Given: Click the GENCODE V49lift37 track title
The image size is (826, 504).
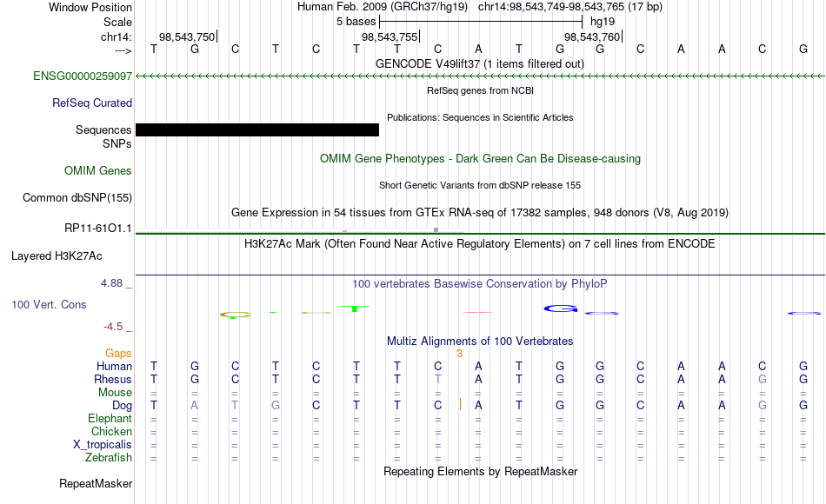Looking at the screenshot, I should (x=480, y=63).
